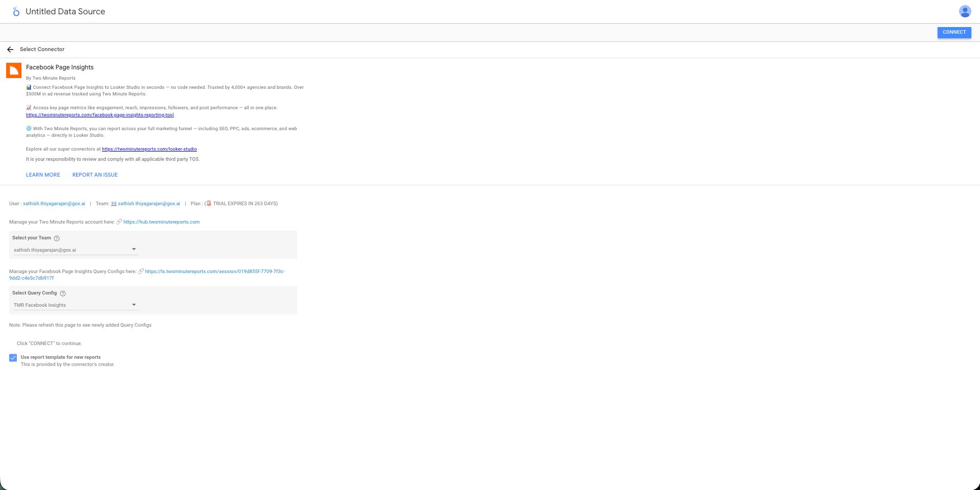The image size is (980, 490).
Task: Open the Query Configs session link
Action: tap(214, 271)
